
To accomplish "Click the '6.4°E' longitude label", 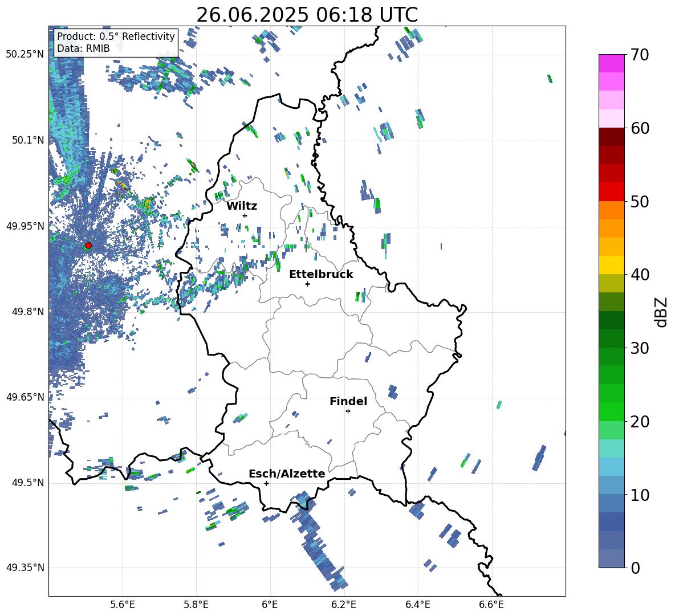I will coord(417,605).
